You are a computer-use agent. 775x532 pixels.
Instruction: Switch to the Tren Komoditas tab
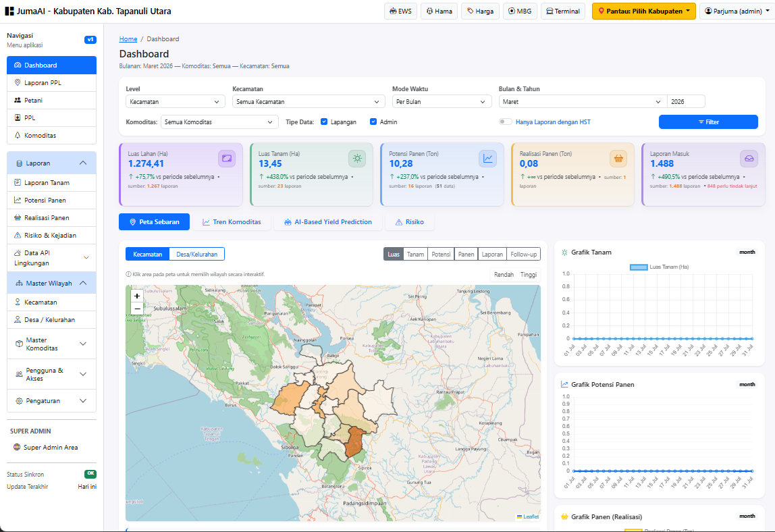232,222
